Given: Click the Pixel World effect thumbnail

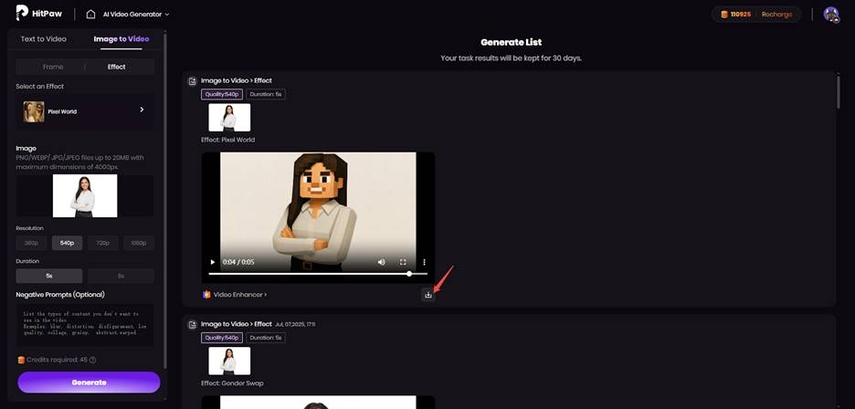Looking at the screenshot, I should coord(33,111).
